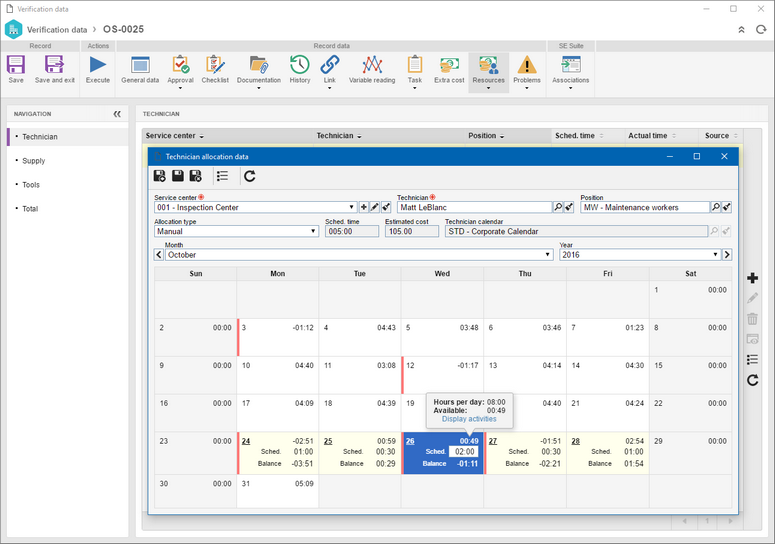The width and height of the screenshot is (775, 544).
Task: Select Total in the navigation
Action: point(67,209)
